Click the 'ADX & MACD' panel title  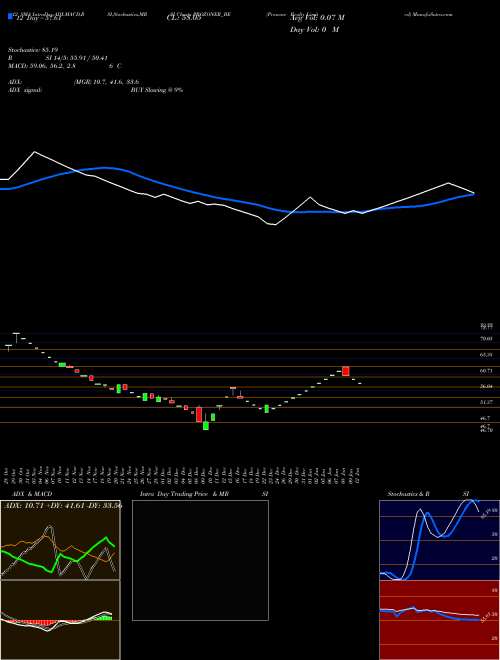click(x=32, y=494)
